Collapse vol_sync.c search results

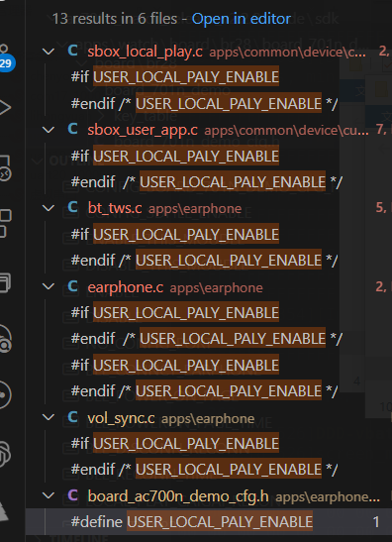[49, 417]
